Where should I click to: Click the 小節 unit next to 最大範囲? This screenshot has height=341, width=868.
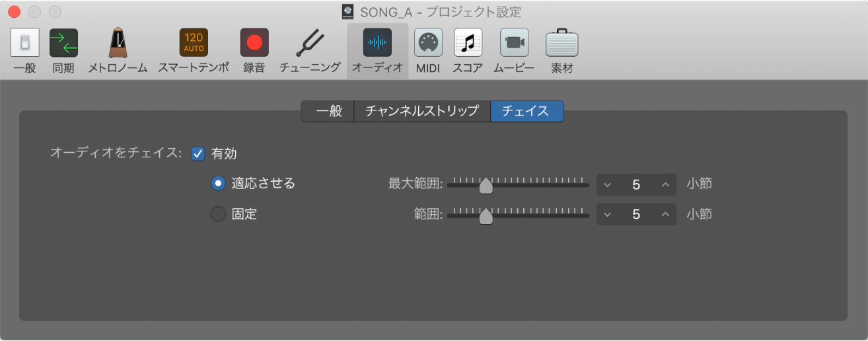[699, 184]
